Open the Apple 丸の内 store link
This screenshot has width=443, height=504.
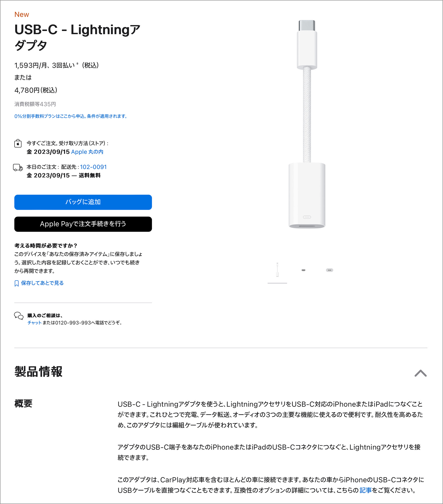[87, 152]
